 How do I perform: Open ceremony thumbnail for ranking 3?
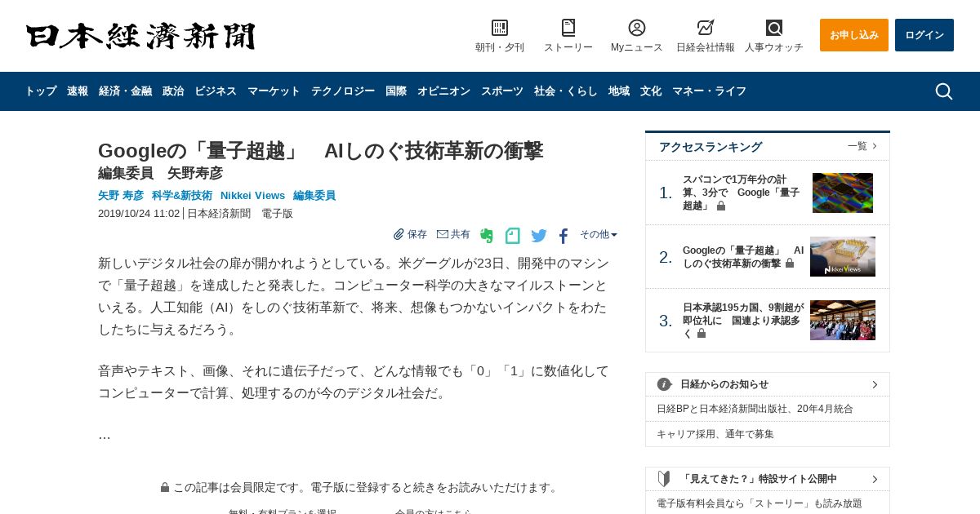pyautogui.click(x=843, y=320)
